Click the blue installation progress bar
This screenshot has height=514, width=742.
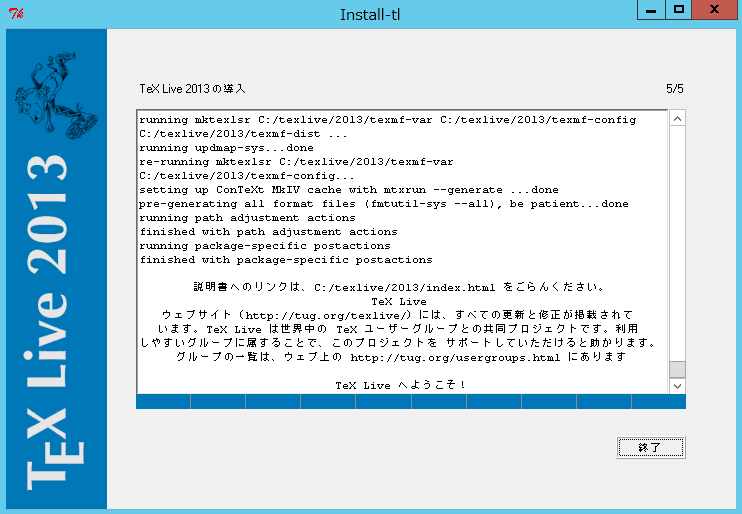(x=410, y=402)
